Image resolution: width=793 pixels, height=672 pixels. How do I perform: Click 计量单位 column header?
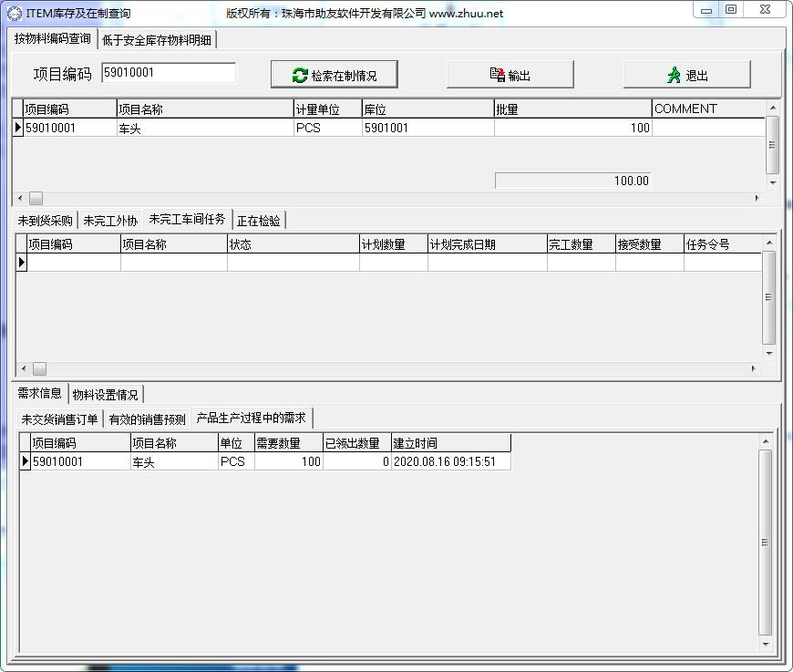(x=328, y=109)
